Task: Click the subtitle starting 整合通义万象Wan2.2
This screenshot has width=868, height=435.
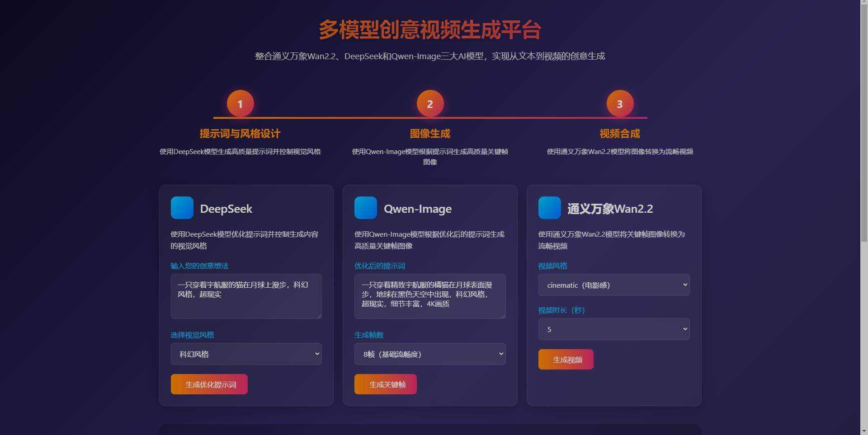Action: [430, 56]
